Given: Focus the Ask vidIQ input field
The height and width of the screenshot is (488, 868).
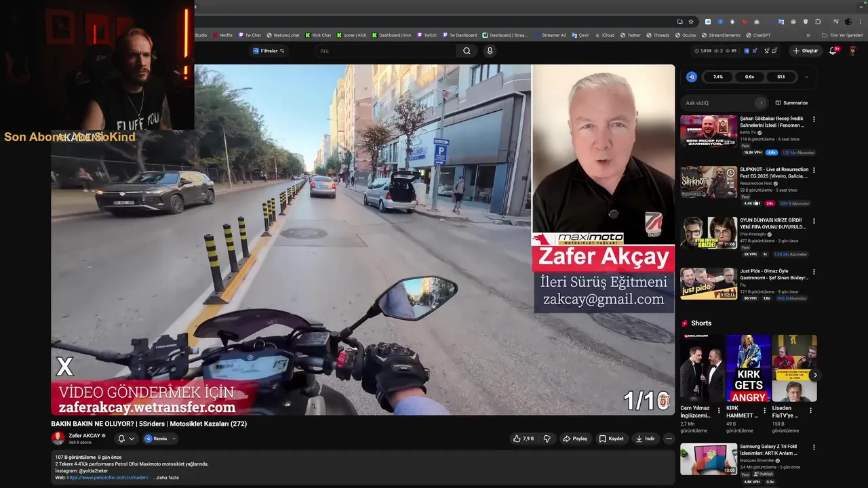Looking at the screenshot, I should (719, 103).
